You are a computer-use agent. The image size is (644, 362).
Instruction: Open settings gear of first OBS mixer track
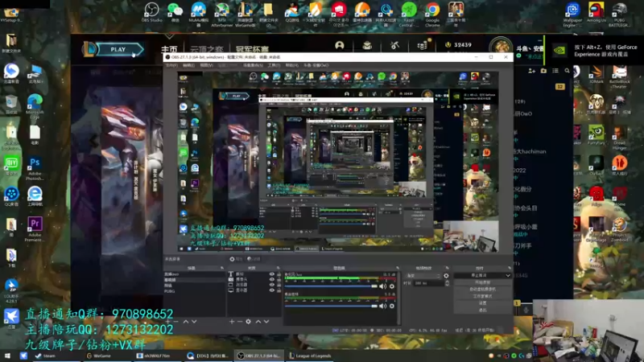pyautogui.click(x=392, y=286)
